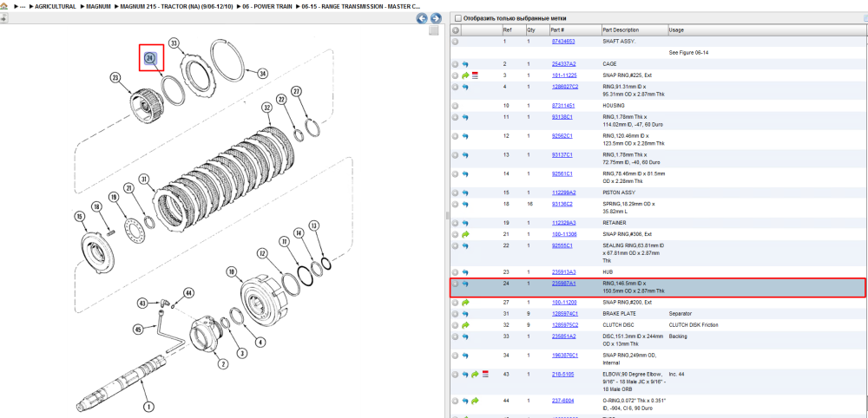Open 06 - POWER TRAIN breadcrumb
868x418 pixels.
(x=266, y=7)
